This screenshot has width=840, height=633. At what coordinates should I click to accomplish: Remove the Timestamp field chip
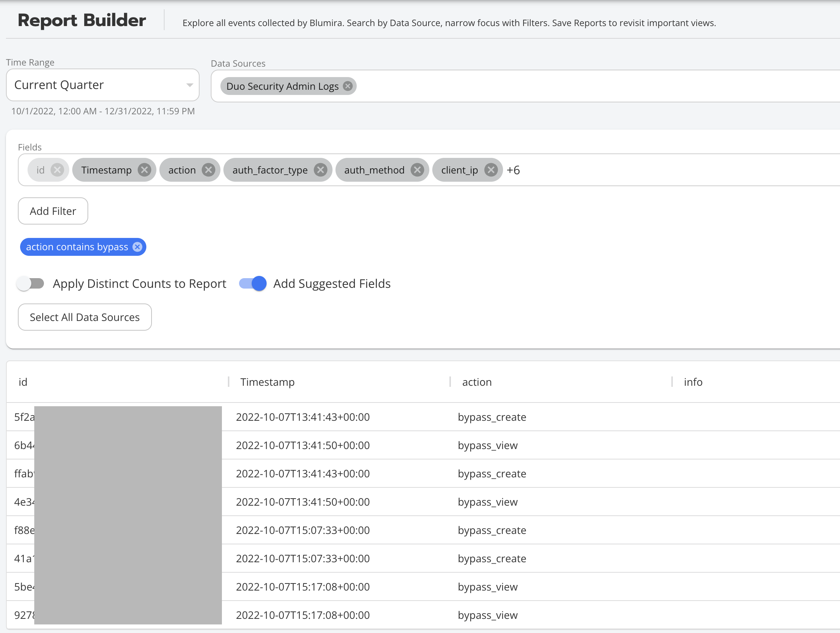tap(144, 170)
